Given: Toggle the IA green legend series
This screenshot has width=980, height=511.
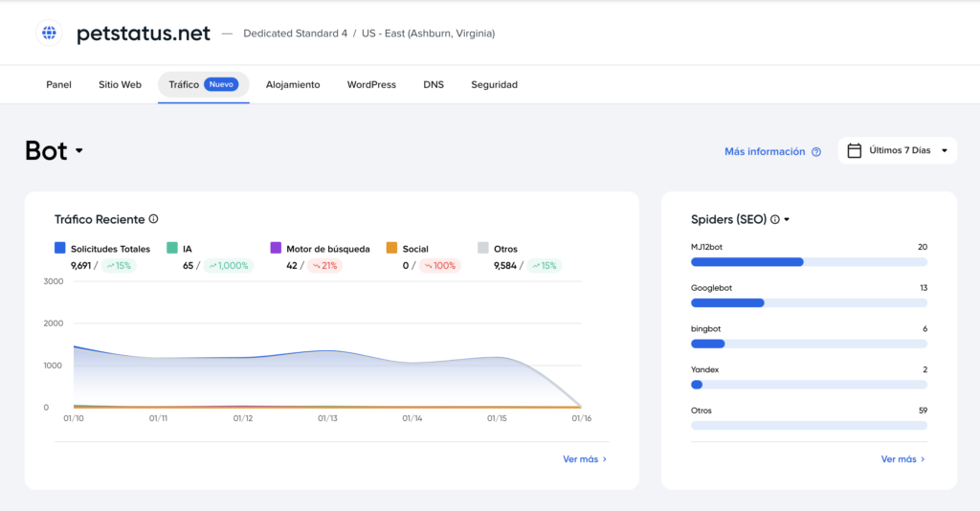Looking at the screenshot, I should 172,248.
